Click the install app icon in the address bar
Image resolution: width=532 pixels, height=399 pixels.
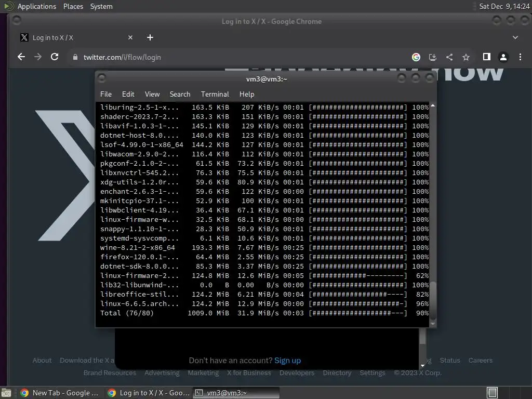point(433,57)
